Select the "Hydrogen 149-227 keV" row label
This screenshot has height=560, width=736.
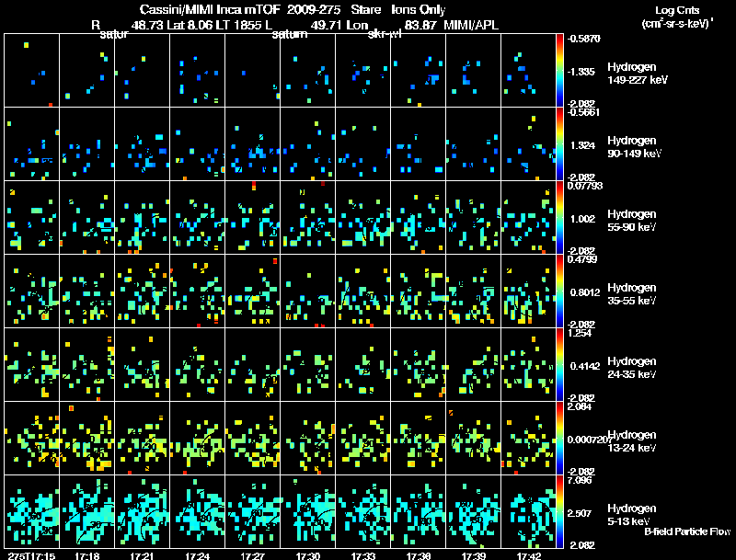[637, 74]
